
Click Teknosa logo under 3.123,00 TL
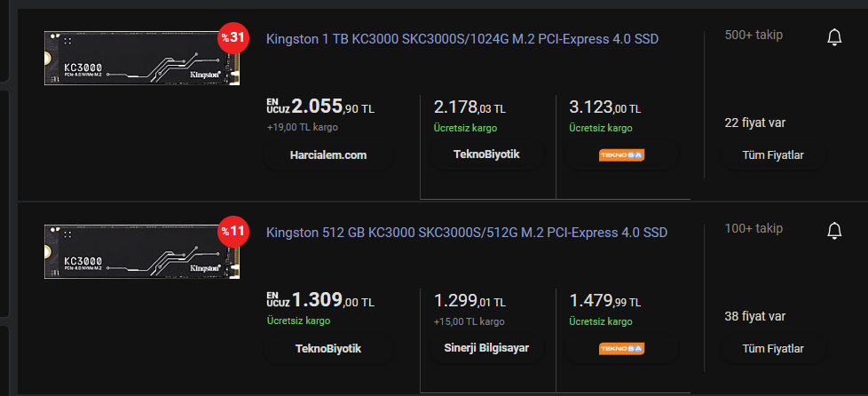coord(621,154)
